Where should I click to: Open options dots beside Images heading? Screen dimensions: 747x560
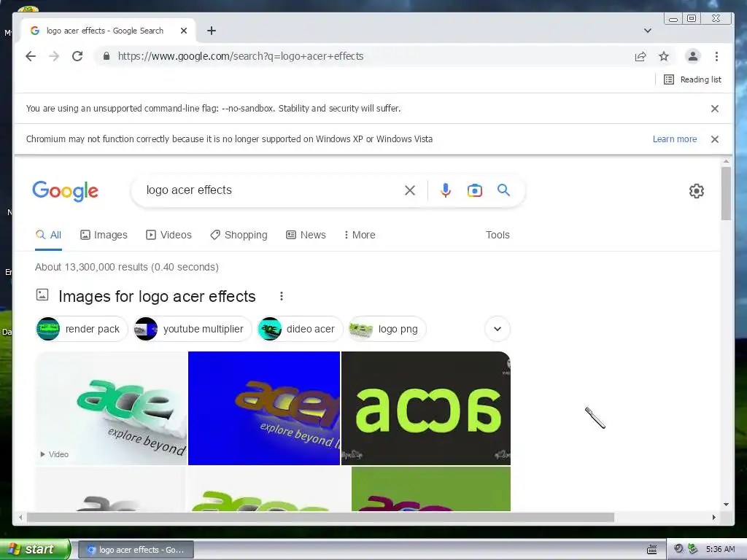pos(282,296)
